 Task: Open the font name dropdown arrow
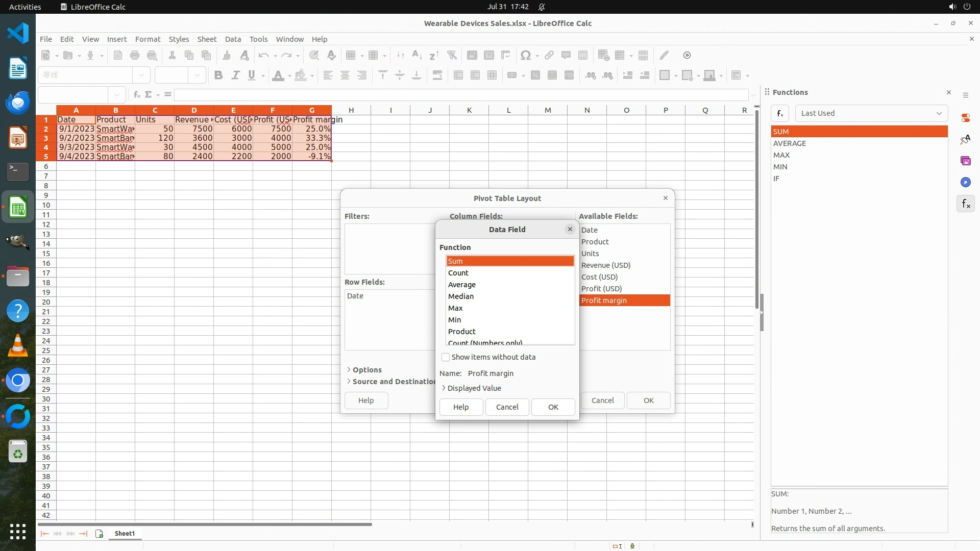[x=141, y=76]
